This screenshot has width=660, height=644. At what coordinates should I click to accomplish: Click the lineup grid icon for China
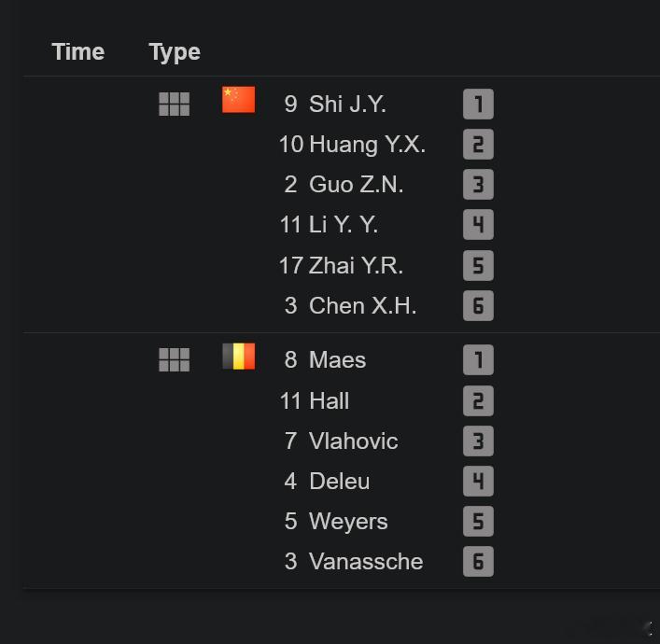(175, 104)
